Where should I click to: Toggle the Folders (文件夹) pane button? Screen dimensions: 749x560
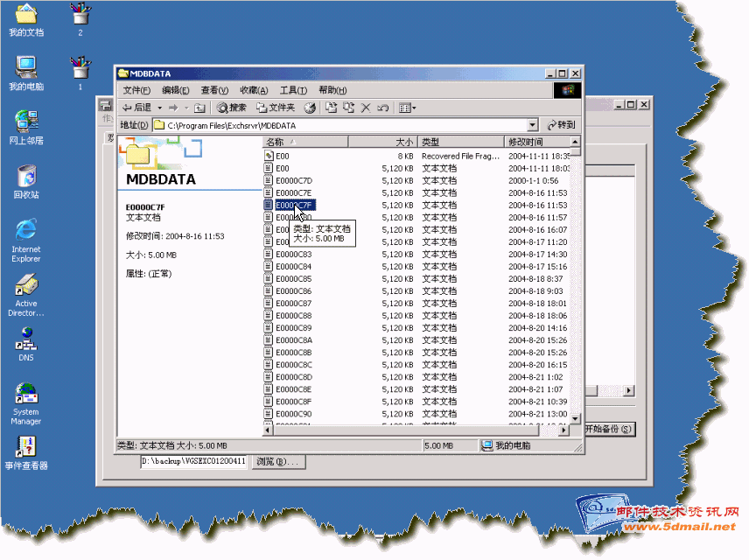pos(275,108)
